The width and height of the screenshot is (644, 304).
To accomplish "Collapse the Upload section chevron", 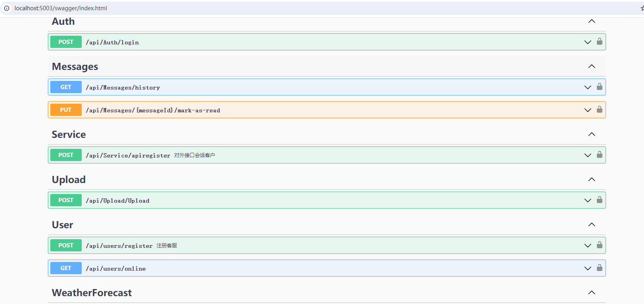I will tap(591, 179).
